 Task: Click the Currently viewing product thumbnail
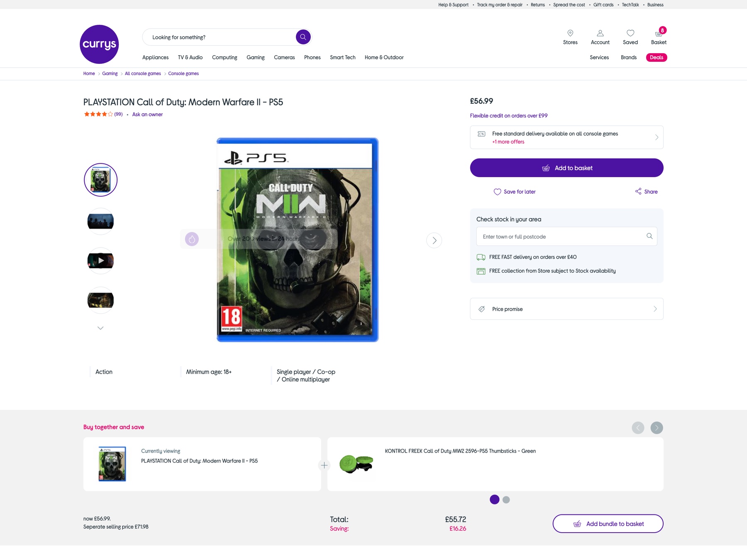[112, 464]
